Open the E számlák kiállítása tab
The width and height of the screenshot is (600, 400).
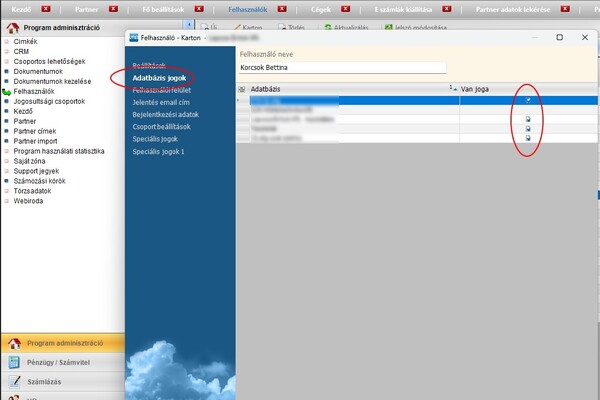[x=403, y=9]
